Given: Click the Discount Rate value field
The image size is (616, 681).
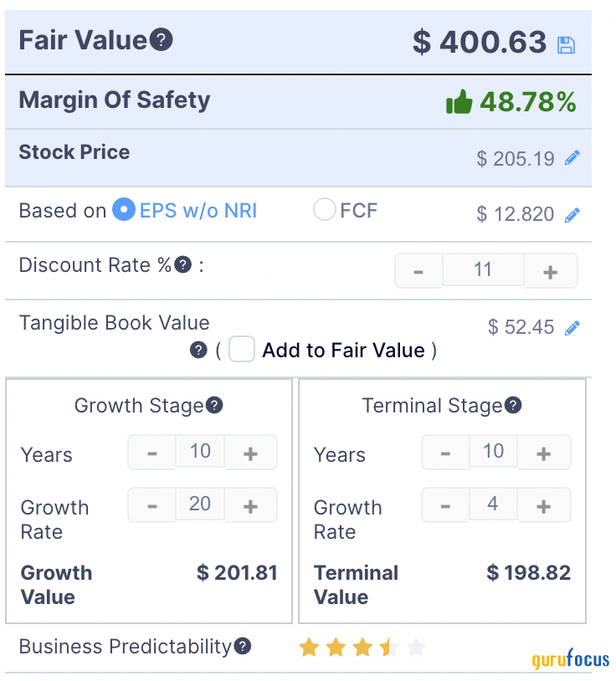Looking at the screenshot, I should click(x=483, y=269).
